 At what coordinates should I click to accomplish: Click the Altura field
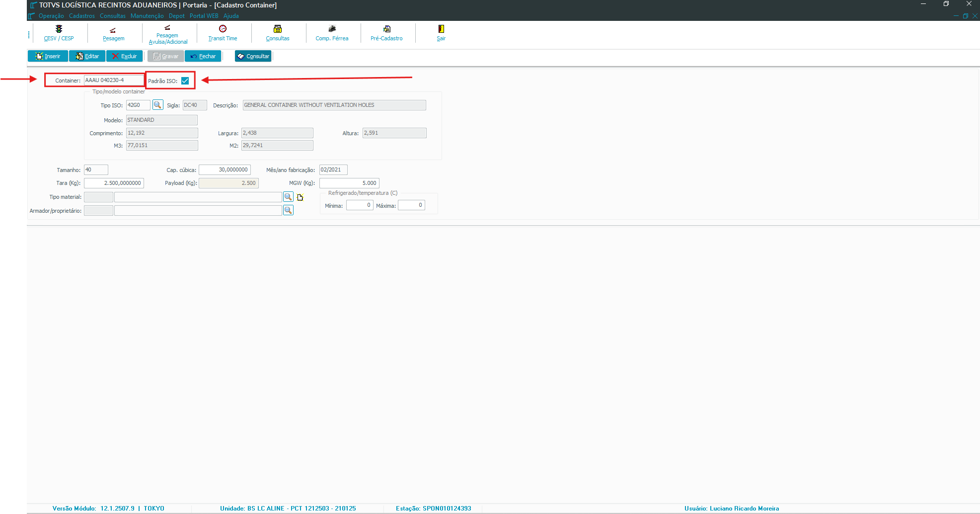394,133
